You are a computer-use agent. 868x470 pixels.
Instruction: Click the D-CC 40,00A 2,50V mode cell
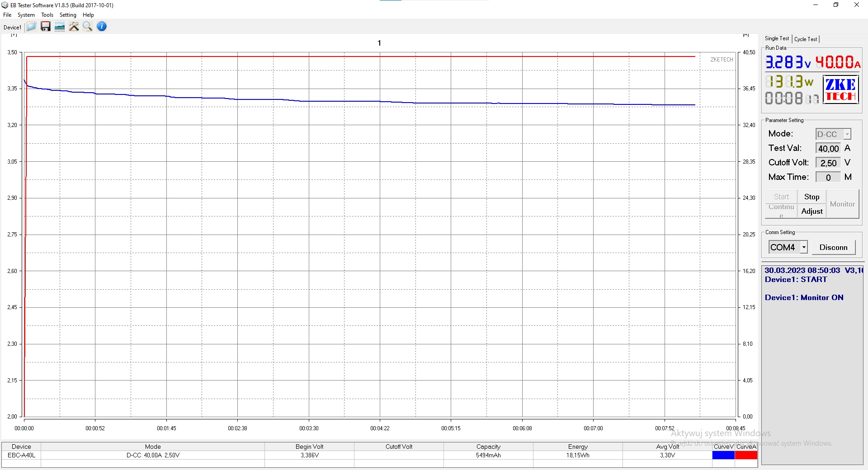[153, 455]
